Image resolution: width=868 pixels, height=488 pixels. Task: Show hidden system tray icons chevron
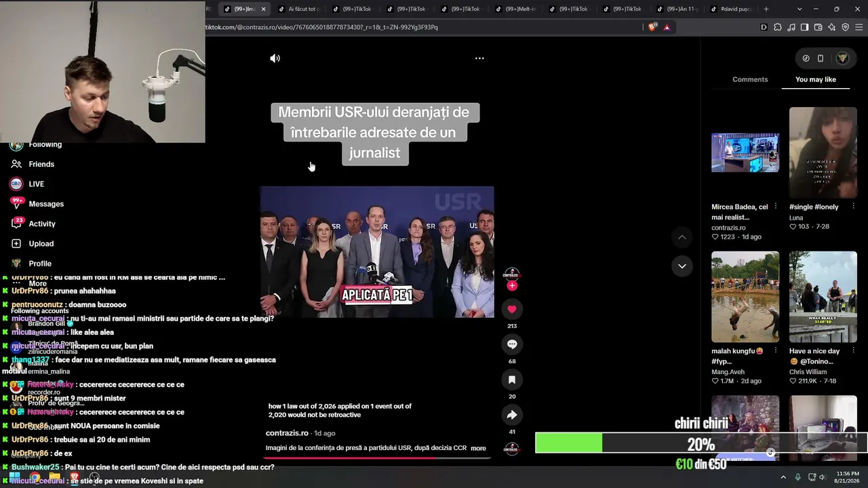click(783, 477)
